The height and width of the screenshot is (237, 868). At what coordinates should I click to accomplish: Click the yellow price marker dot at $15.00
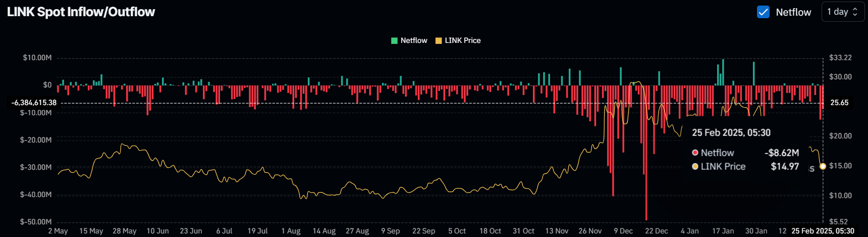coord(823,166)
